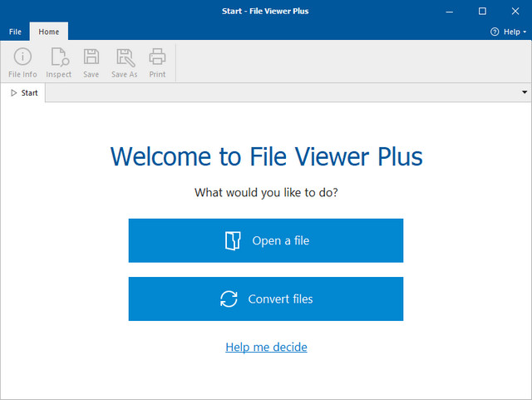
Task: Expand the Help dropdown menu
Action: [507, 32]
